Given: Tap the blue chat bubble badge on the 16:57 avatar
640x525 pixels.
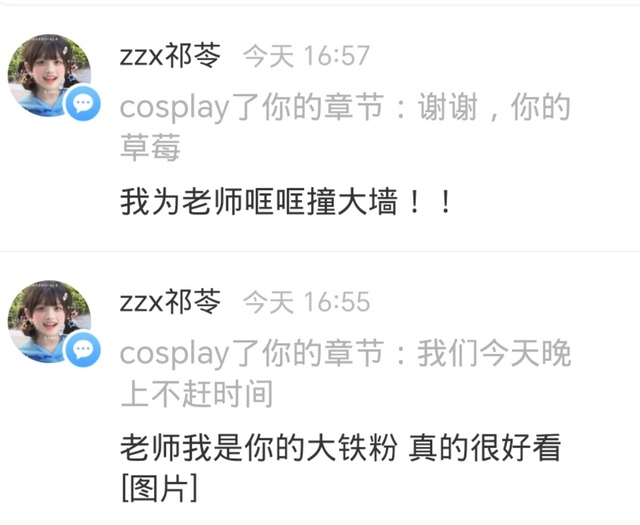Looking at the screenshot, I should coord(83,103).
